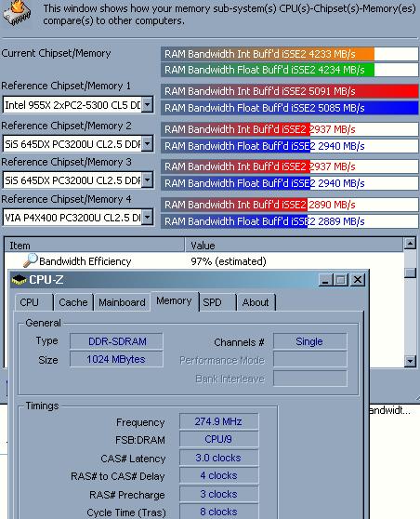Select the Memory tab

pyautogui.click(x=175, y=301)
